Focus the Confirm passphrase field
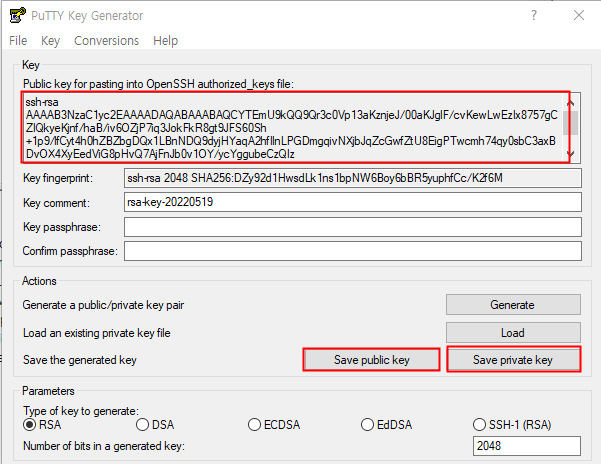 click(x=353, y=251)
